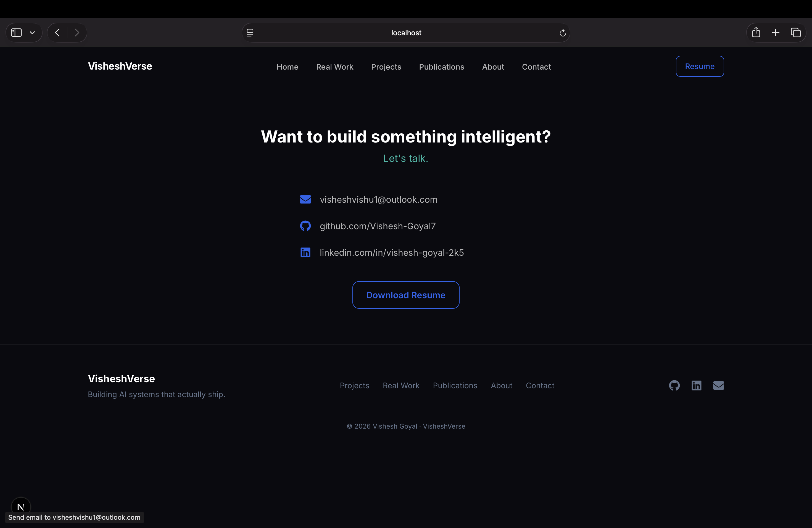The image size is (812, 528).
Task: Open Projects in the footer links
Action: (354, 386)
